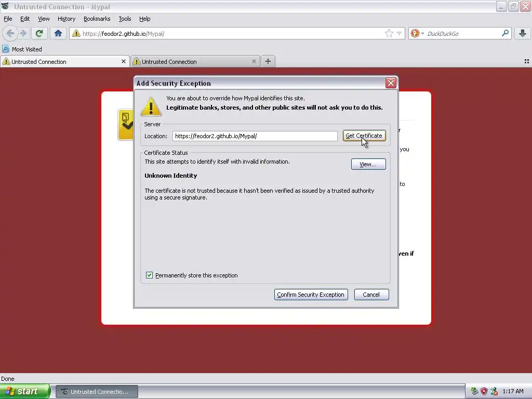Viewport: 532px width, 399px height.
Task: Go forward using the Forward arrow button
Action: 23,33
